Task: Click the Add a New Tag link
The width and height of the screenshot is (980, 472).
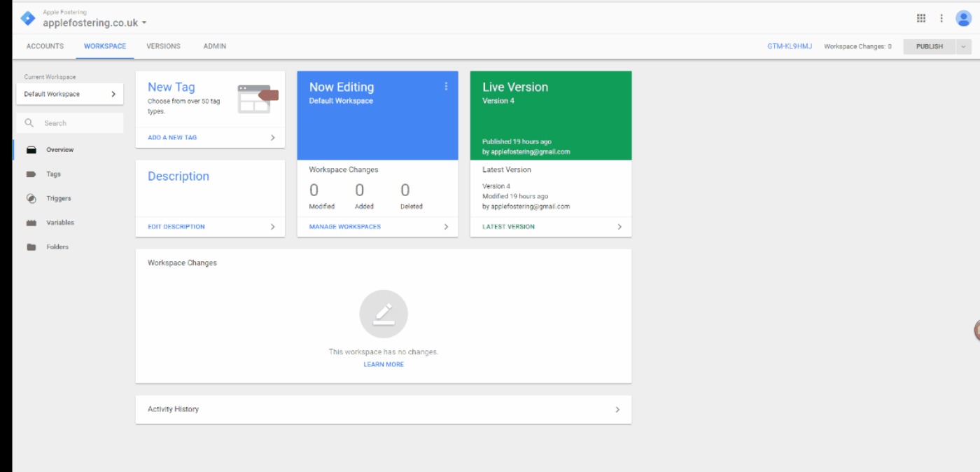Action: coord(172,138)
